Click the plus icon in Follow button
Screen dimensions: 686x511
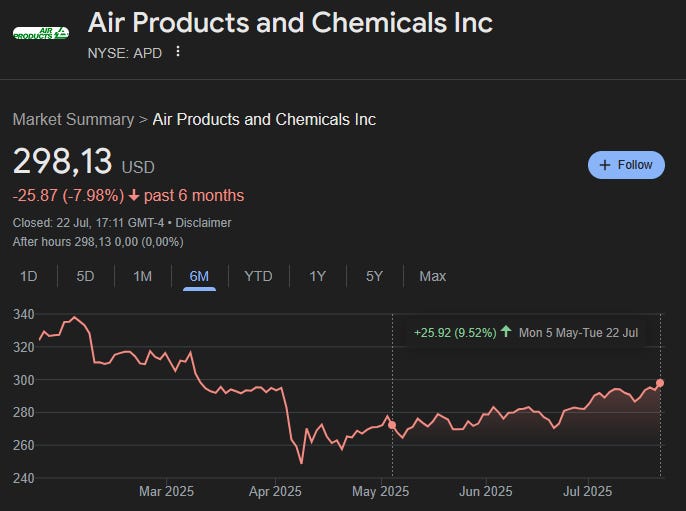tap(605, 165)
